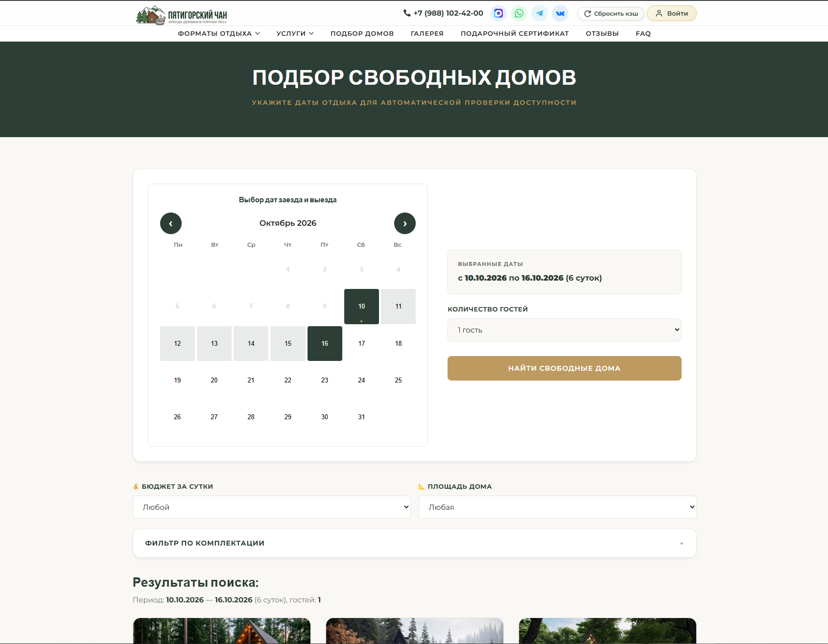Open the FAQ menu item
Viewport: 828px width, 644px height.
643,33
